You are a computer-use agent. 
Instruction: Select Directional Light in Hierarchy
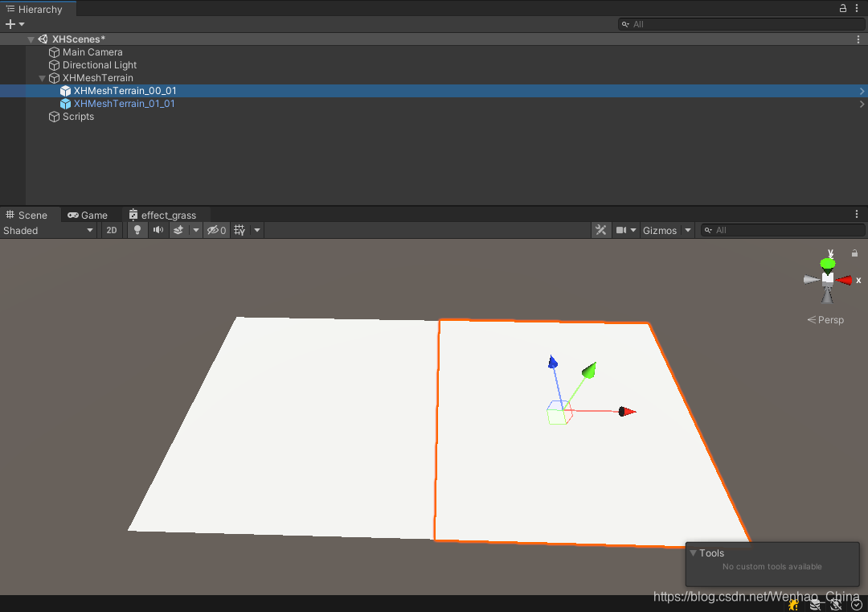100,65
